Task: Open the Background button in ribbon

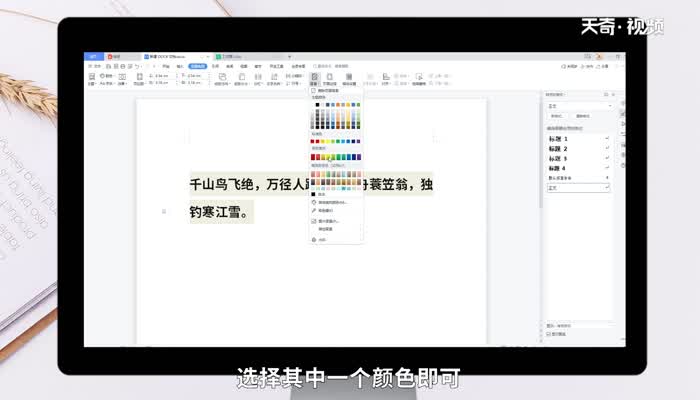Action: pyautogui.click(x=315, y=79)
